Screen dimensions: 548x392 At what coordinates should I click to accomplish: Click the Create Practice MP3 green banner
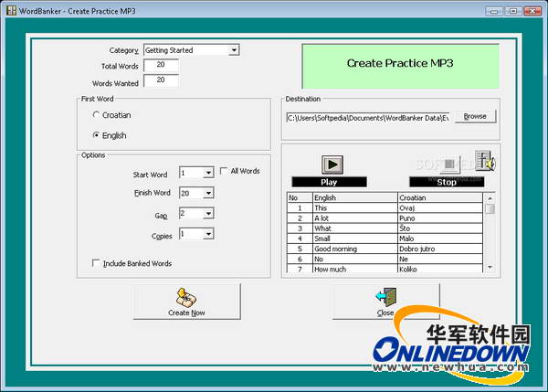pyautogui.click(x=401, y=66)
